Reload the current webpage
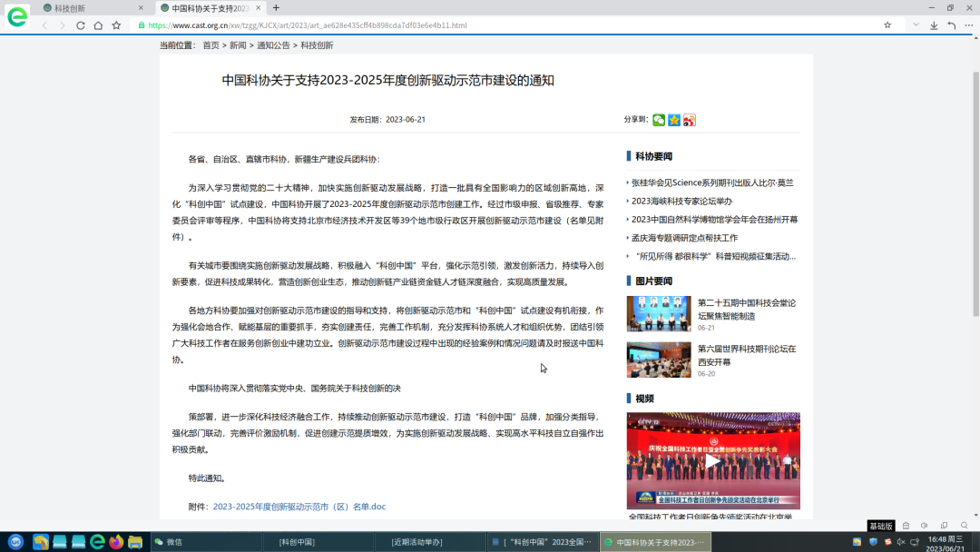The image size is (980, 552). pyautogui.click(x=80, y=25)
